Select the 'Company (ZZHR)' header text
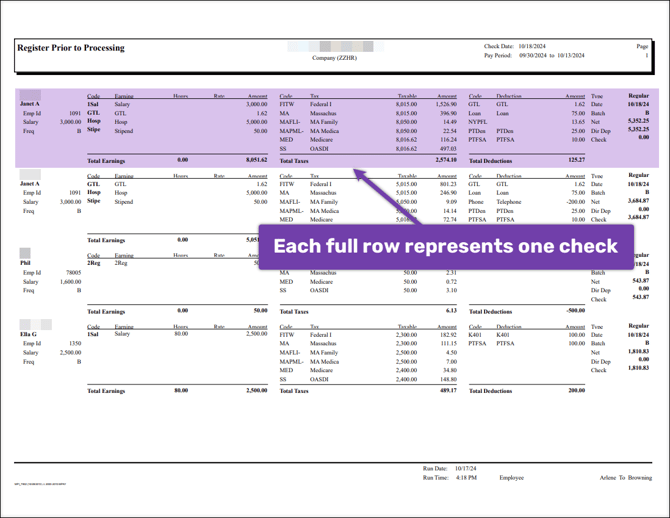 334,58
